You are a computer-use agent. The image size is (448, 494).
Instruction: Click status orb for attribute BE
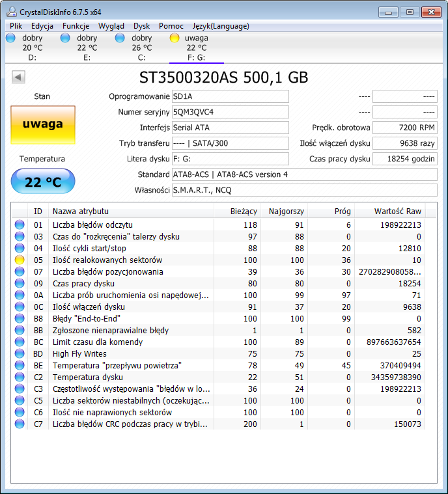pyautogui.click(x=20, y=365)
